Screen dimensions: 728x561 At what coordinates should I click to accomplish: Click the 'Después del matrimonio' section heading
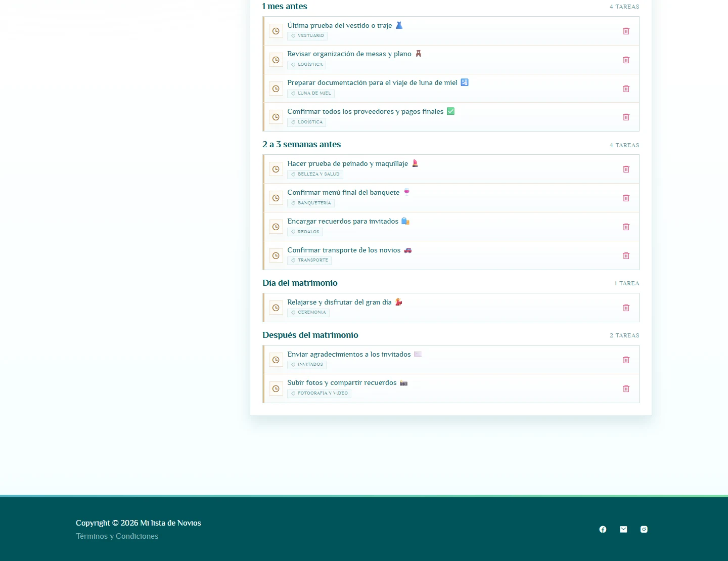tap(310, 335)
